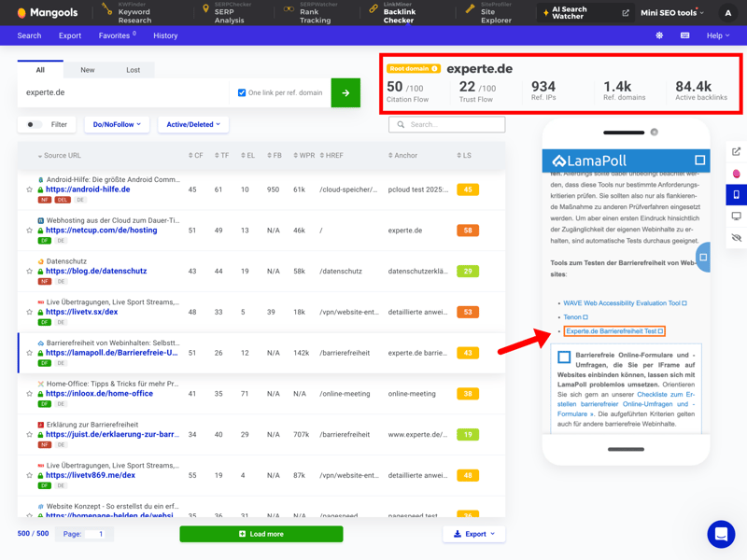The height and width of the screenshot is (560, 747).
Task: Open the Active/Deleted dropdown
Action: [193, 124]
